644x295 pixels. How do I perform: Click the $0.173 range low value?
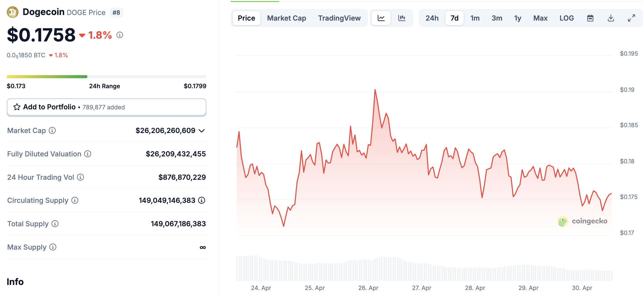tap(16, 86)
